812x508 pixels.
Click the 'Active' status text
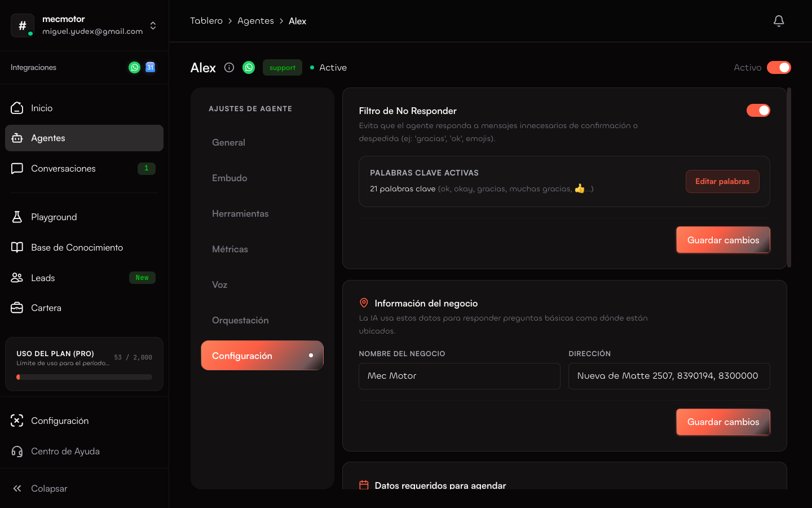click(x=333, y=67)
